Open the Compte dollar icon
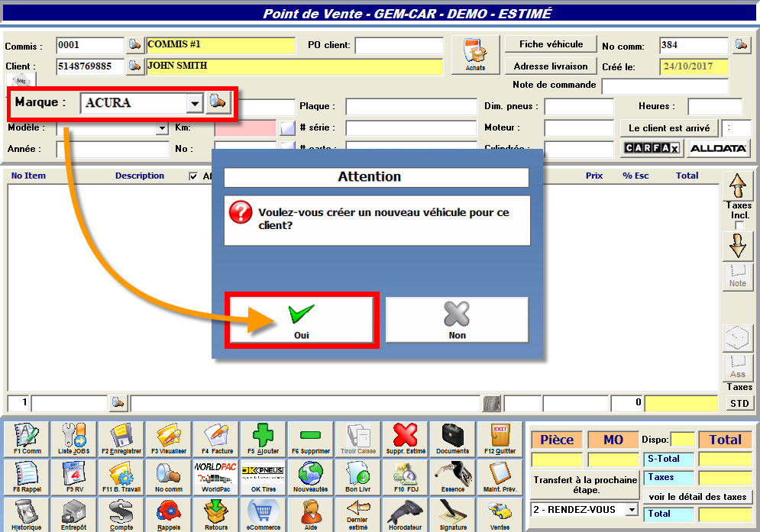Screen dimensions: 760x532 tap(121, 514)
